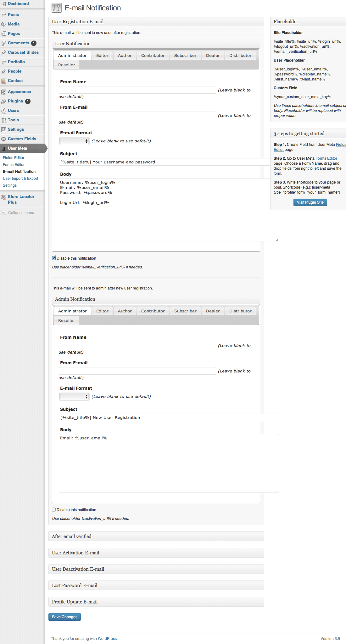The width and height of the screenshot is (346, 644).
Task: Click the Posts pushpin icon
Action: pyautogui.click(x=4, y=15)
